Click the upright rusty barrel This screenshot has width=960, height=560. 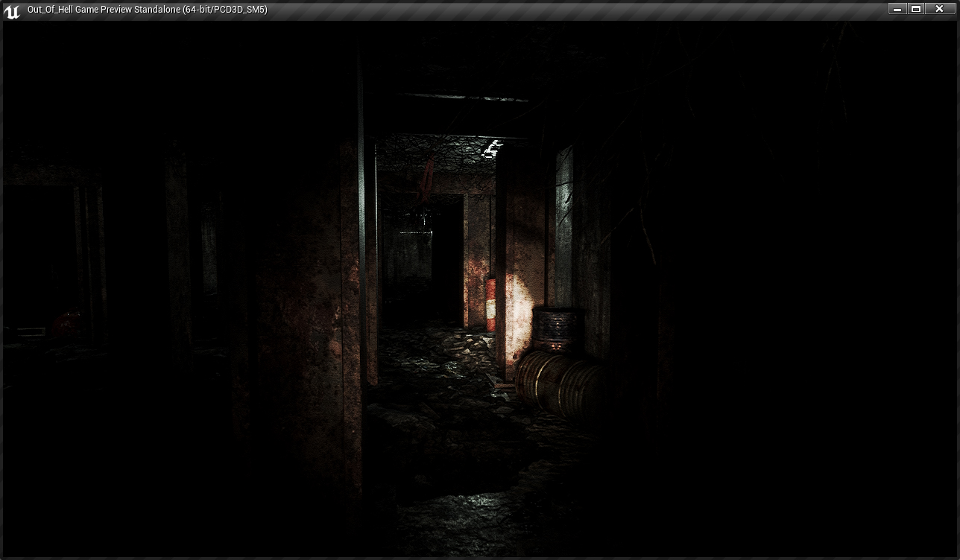[x=555, y=329]
